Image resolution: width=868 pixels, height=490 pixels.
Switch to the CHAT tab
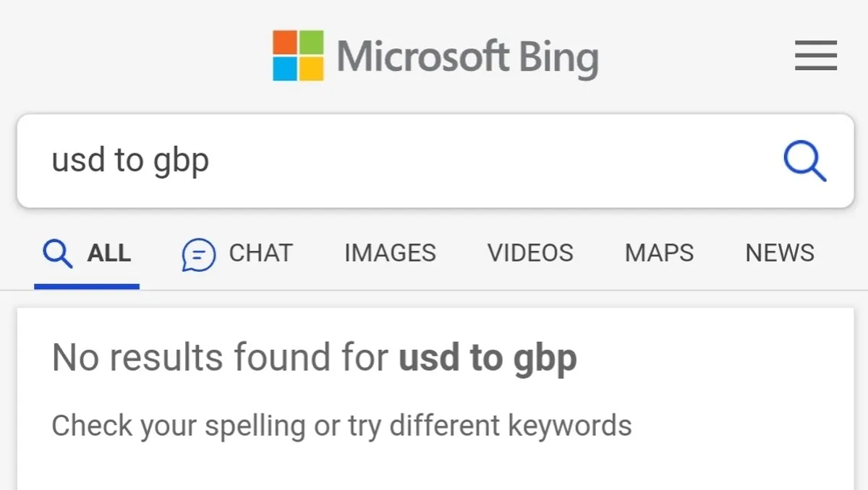[x=260, y=254]
